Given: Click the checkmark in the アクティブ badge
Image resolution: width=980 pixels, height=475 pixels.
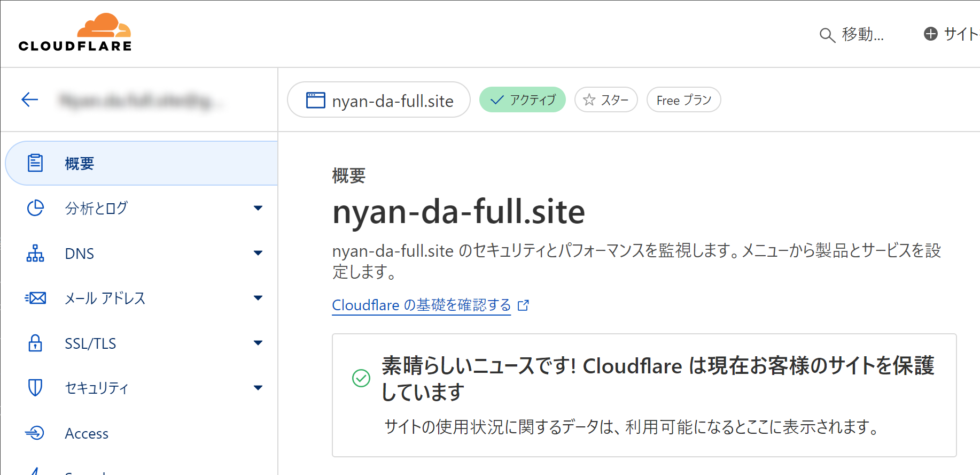Looking at the screenshot, I should coord(497,100).
